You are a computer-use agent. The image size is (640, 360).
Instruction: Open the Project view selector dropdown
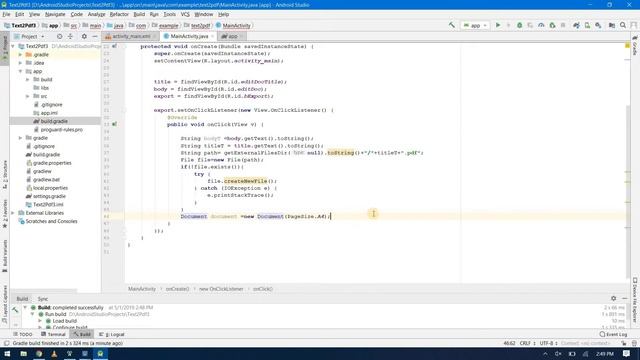tap(29, 36)
